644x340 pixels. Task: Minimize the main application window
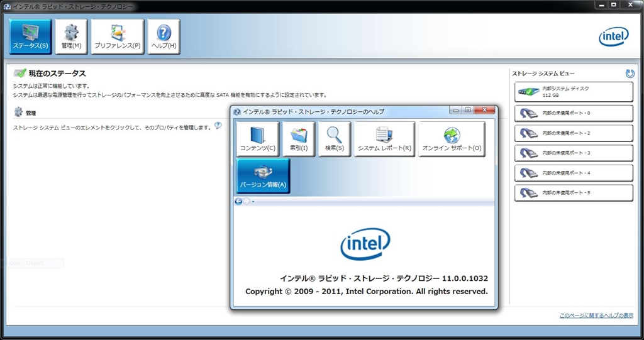click(602, 5)
